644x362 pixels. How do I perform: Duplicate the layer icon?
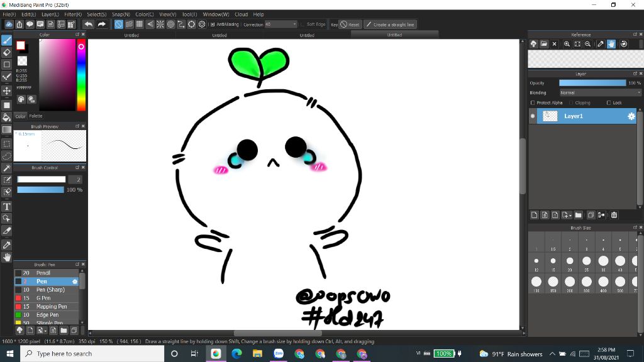pos(591,215)
